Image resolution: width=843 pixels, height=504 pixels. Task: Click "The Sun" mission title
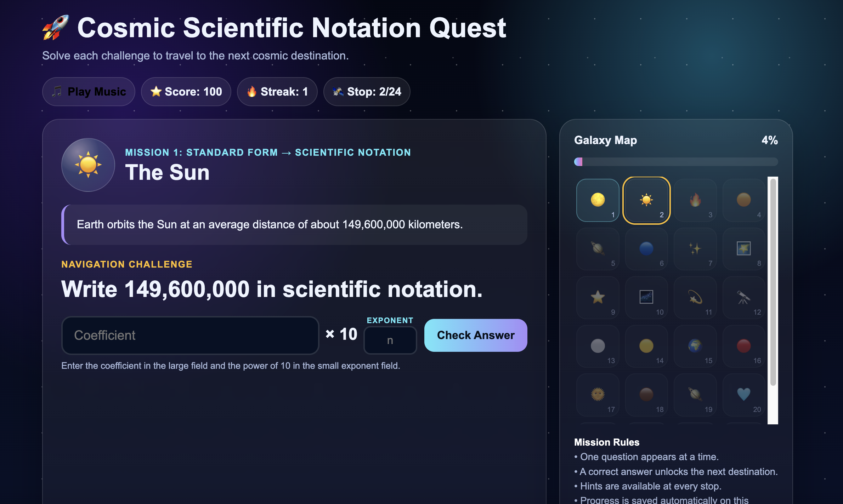[x=167, y=172]
